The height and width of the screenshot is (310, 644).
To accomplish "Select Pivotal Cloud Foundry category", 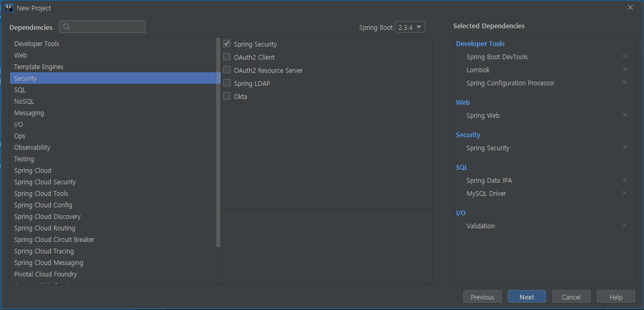I will tap(113, 274).
